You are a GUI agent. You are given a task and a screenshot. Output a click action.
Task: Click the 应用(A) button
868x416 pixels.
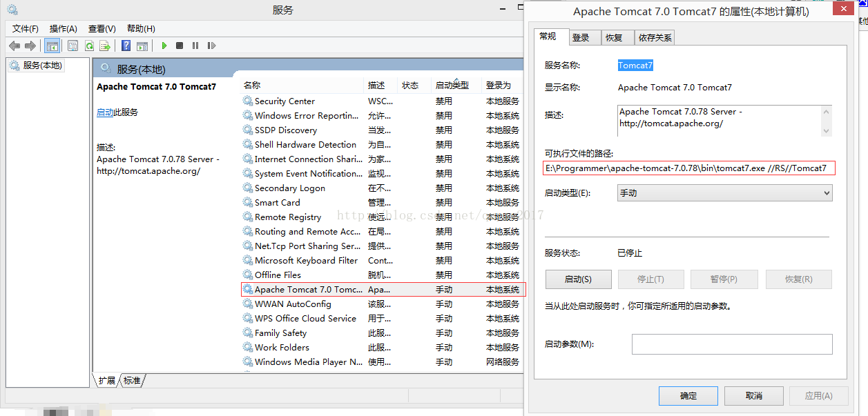819,396
